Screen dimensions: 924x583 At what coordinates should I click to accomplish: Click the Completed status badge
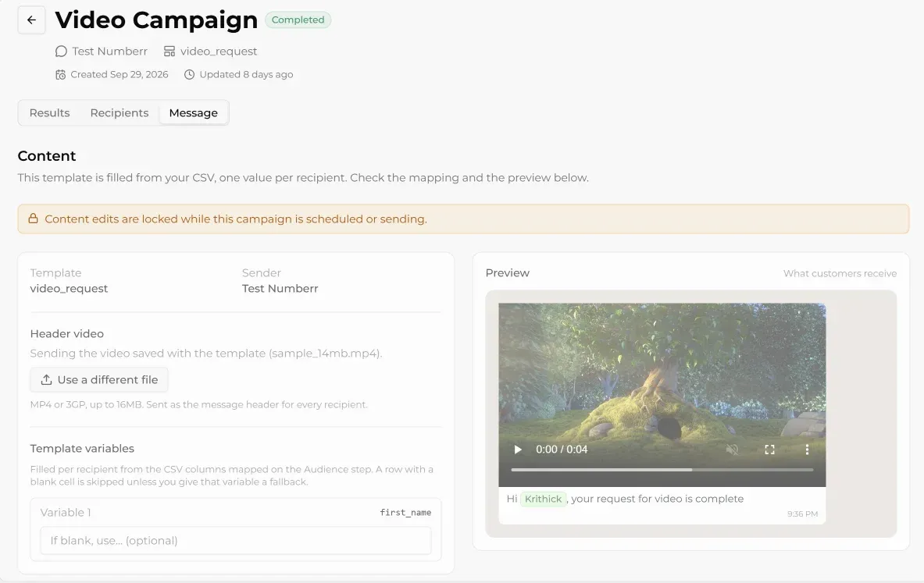[298, 20]
